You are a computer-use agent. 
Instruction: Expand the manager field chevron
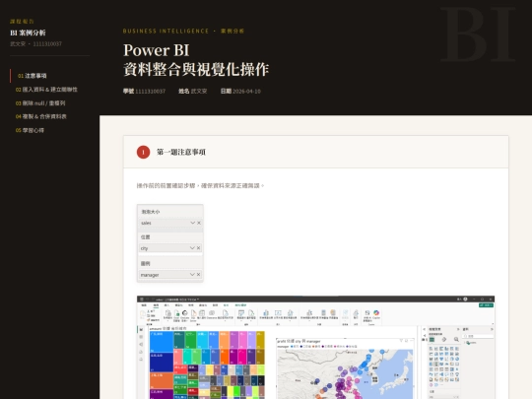pyautogui.click(x=192, y=275)
